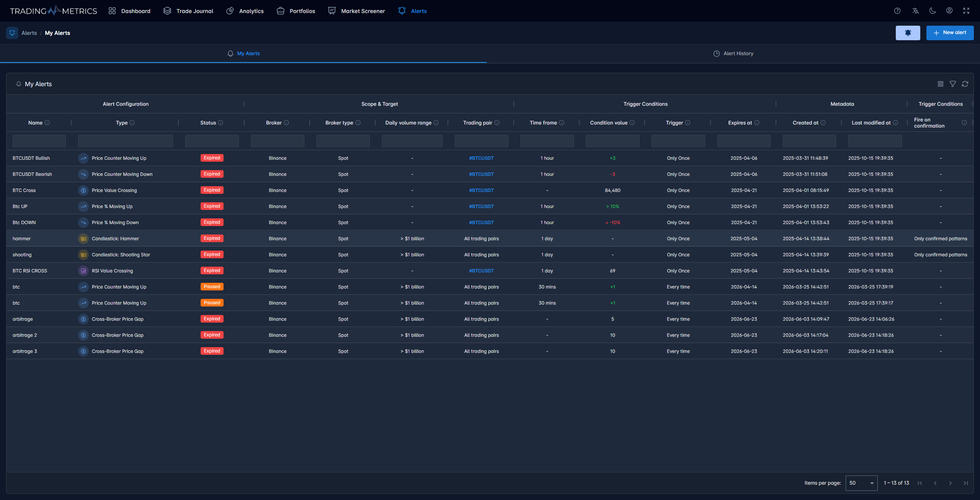This screenshot has width=980, height=500.
Task: Switch to Alert History tab
Action: pyautogui.click(x=733, y=54)
